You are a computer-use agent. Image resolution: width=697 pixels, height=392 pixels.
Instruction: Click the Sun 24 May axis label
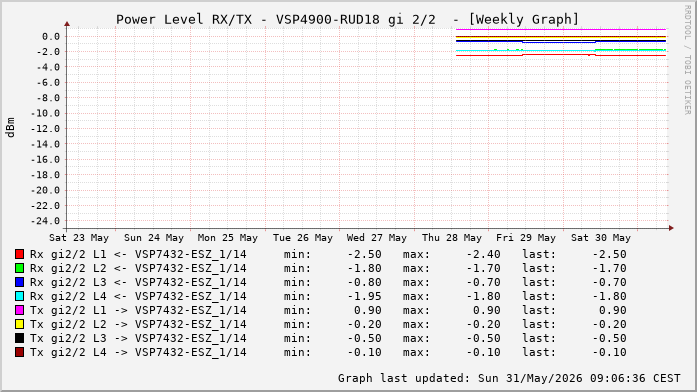click(x=154, y=238)
